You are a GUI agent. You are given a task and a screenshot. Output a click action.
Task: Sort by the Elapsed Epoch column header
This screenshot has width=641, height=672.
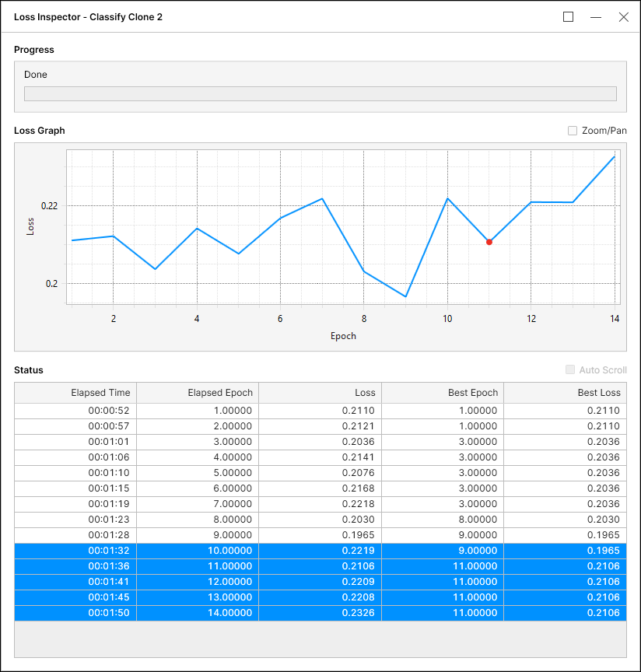(198, 393)
